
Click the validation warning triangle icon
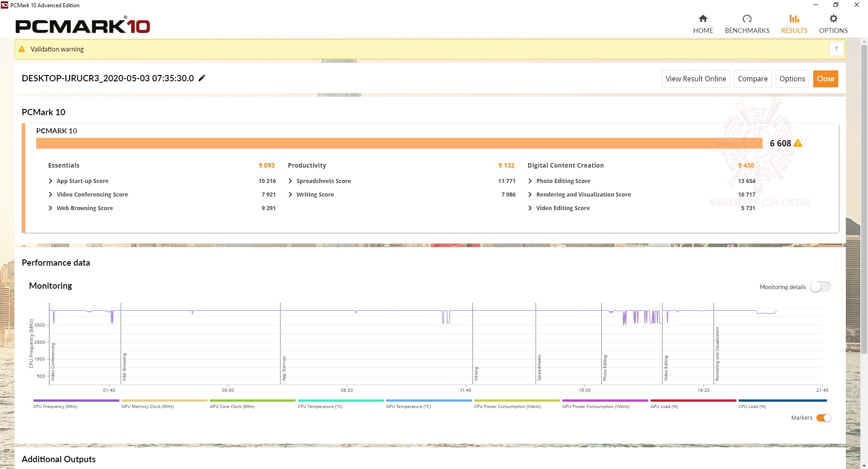22,49
